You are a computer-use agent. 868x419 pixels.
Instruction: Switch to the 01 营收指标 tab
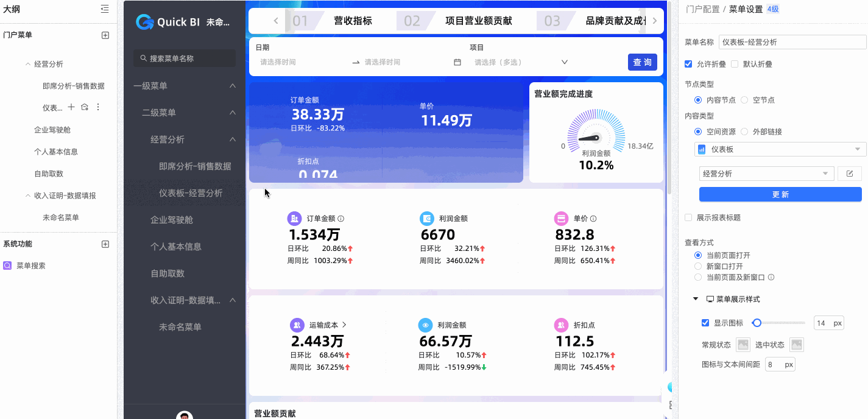[332, 21]
